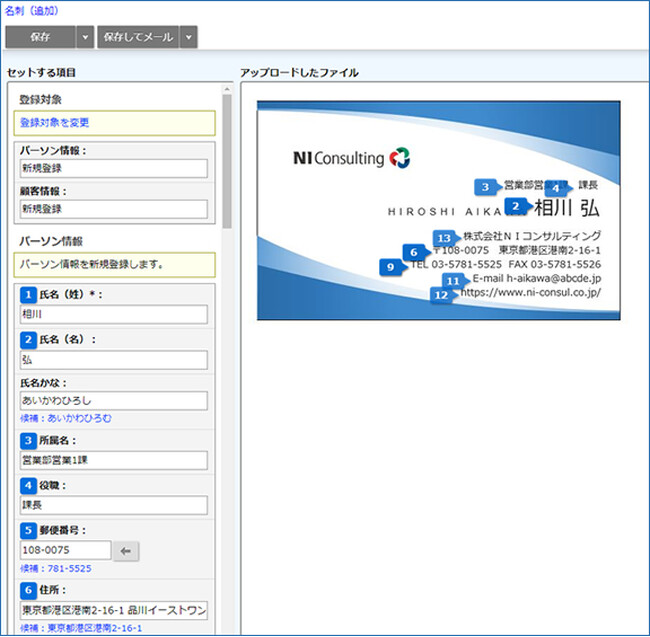
Task: Expand the 保存してメール dropdown arrow
Action: pyautogui.click(x=189, y=37)
